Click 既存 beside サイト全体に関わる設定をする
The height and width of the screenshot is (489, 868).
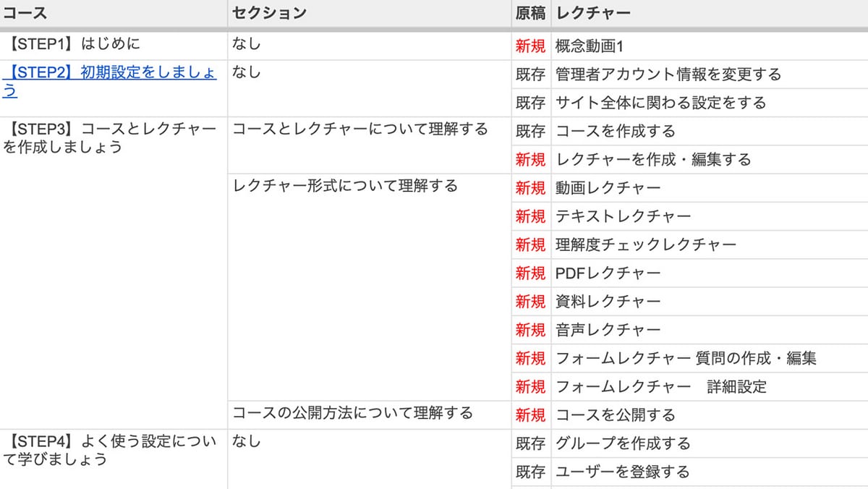coord(530,103)
